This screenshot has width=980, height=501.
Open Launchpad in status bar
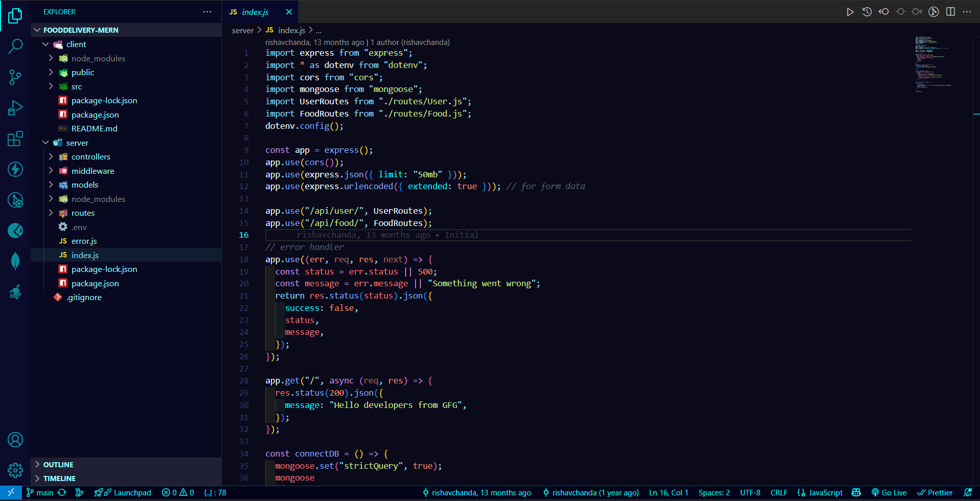coord(123,493)
